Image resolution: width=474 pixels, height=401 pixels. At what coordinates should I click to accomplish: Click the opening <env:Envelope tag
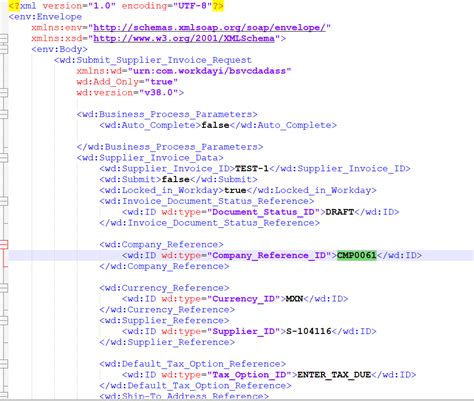(x=45, y=17)
